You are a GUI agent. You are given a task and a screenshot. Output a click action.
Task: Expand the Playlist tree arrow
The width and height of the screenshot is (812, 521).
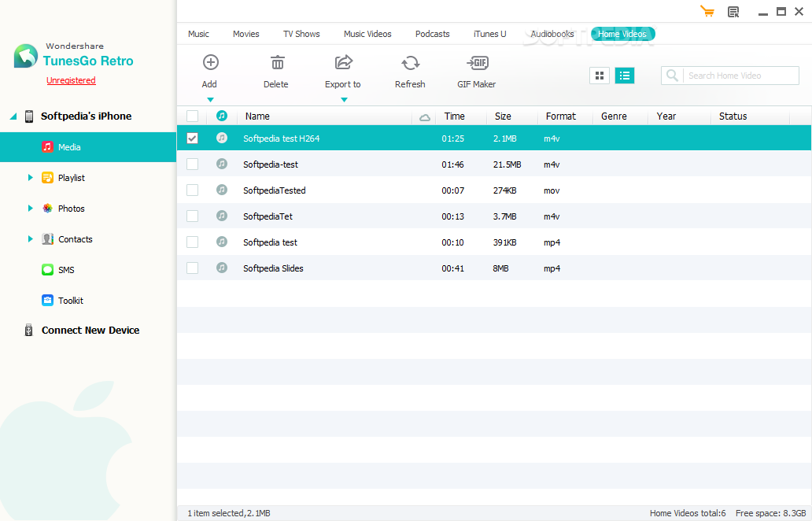pos(30,178)
